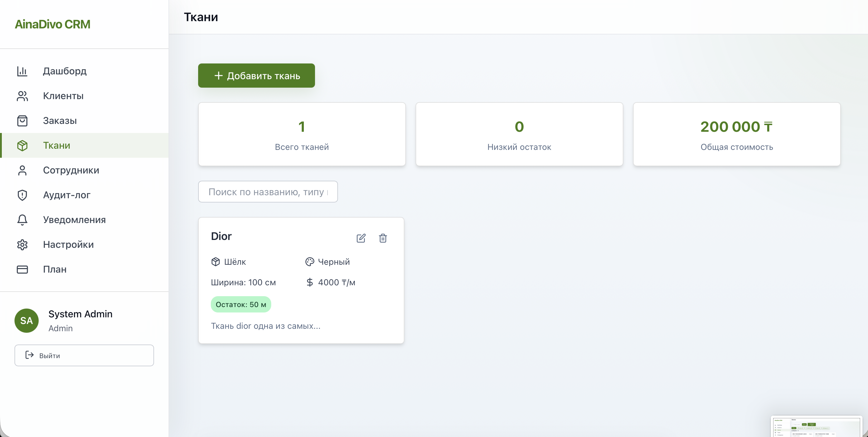Image resolution: width=868 pixels, height=437 pixels.
Task: Click the Аудит-лог shield icon
Action: pos(22,195)
